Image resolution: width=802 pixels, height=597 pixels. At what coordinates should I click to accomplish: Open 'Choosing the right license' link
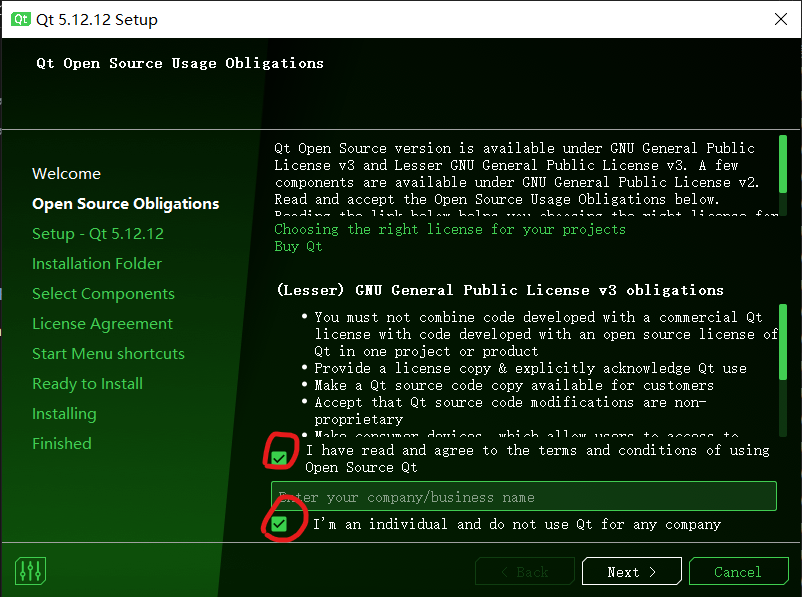(450, 229)
